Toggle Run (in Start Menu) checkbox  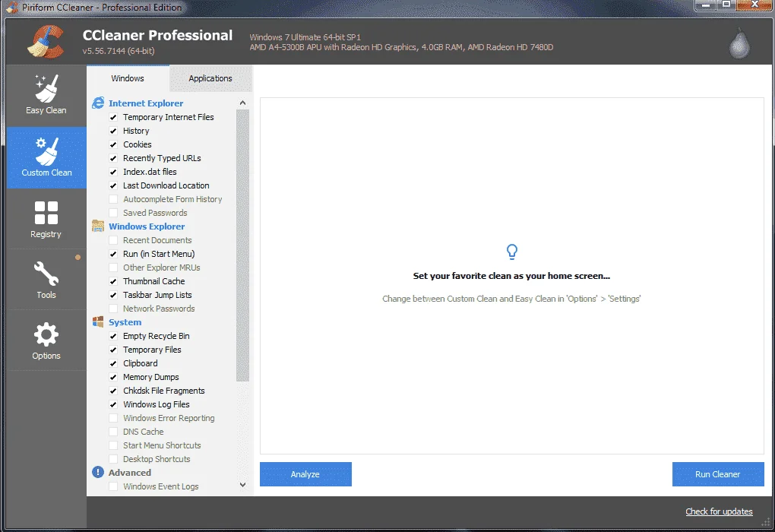113,254
